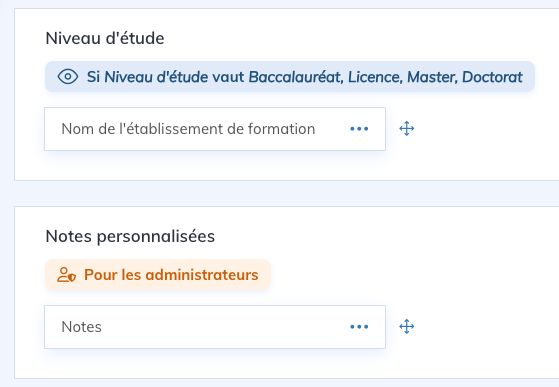Click the administrator shield user icon
Viewport: 559px width, 387px height.
pos(67,275)
